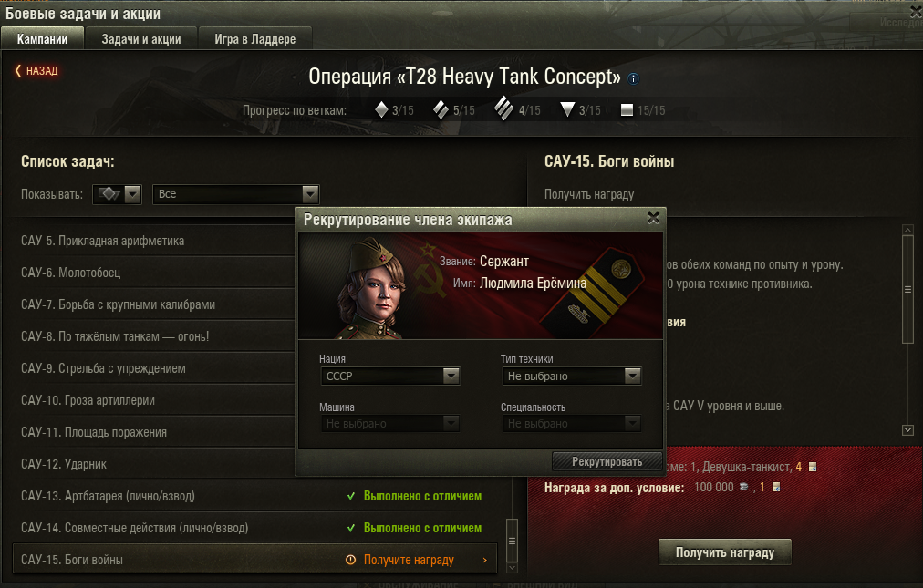This screenshot has width=923, height=588.
Task: Click the info icon beside operation title
Action: [633, 78]
